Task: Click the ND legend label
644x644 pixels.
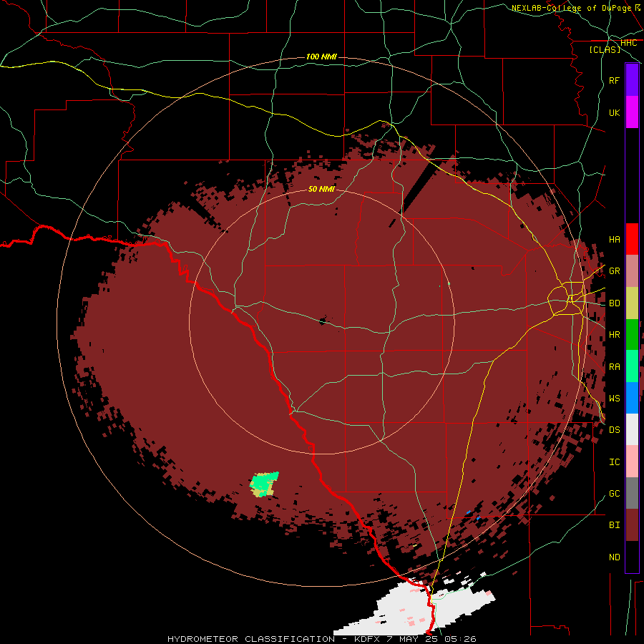Action: click(614, 557)
